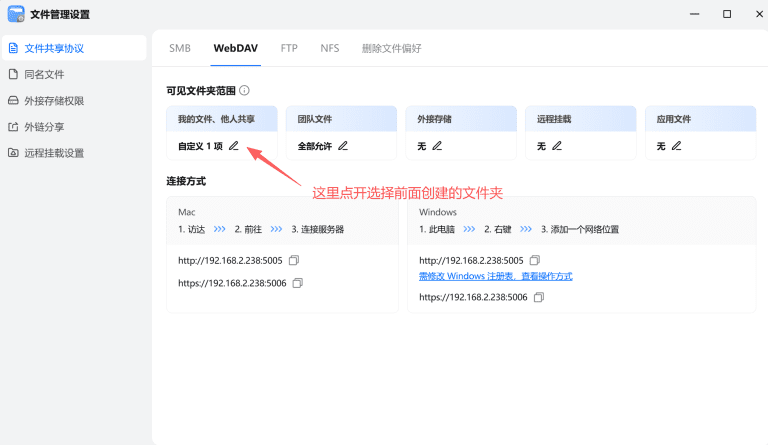Click the 3. 连接服务器 step text

coord(317,229)
